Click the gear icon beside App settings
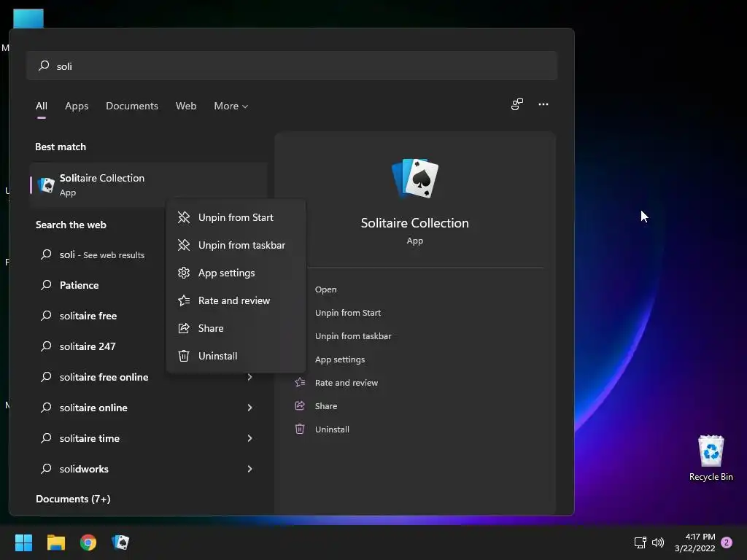The height and width of the screenshot is (560, 747). pyautogui.click(x=184, y=273)
